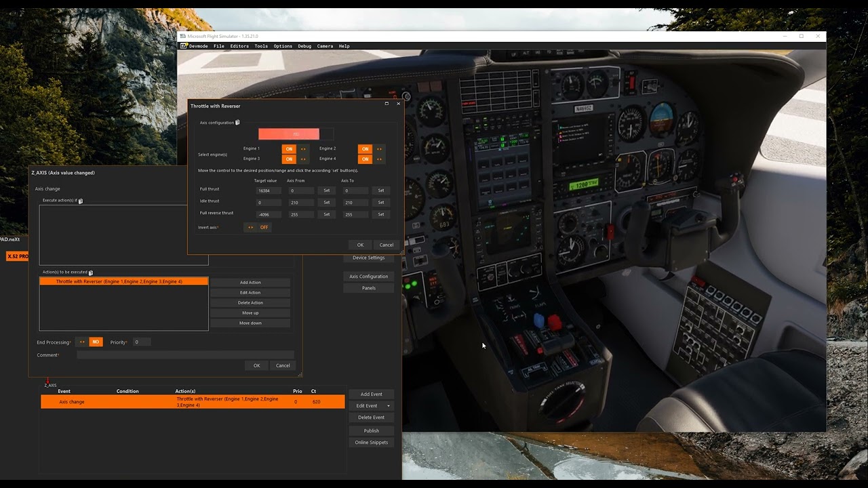Click the Priority input field
Image resolution: width=868 pixels, height=488 pixels.
pos(141,342)
